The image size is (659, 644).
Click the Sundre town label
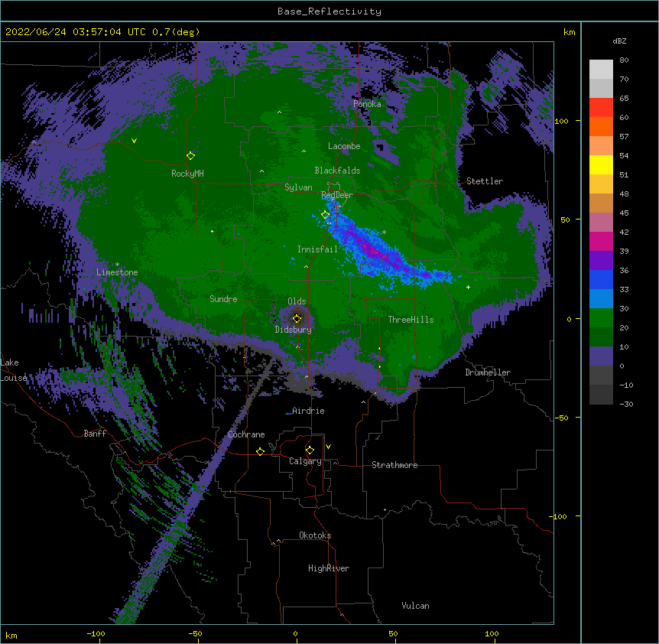223,299
